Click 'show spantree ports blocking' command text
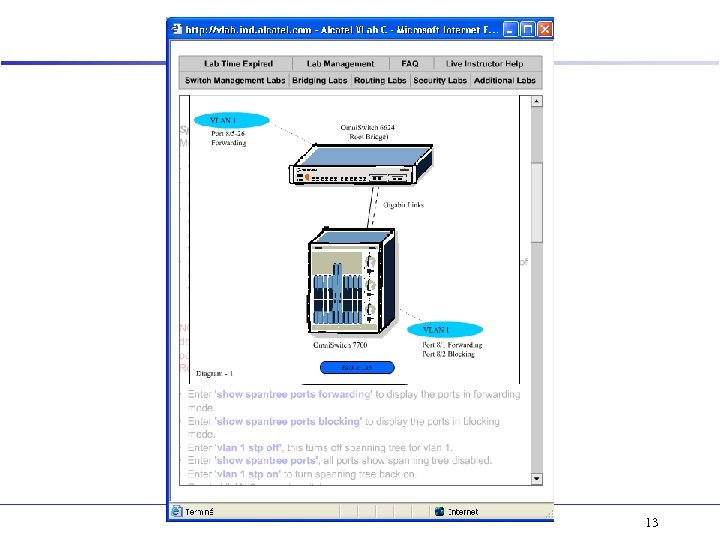The height and width of the screenshot is (540, 720). (289, 421)
